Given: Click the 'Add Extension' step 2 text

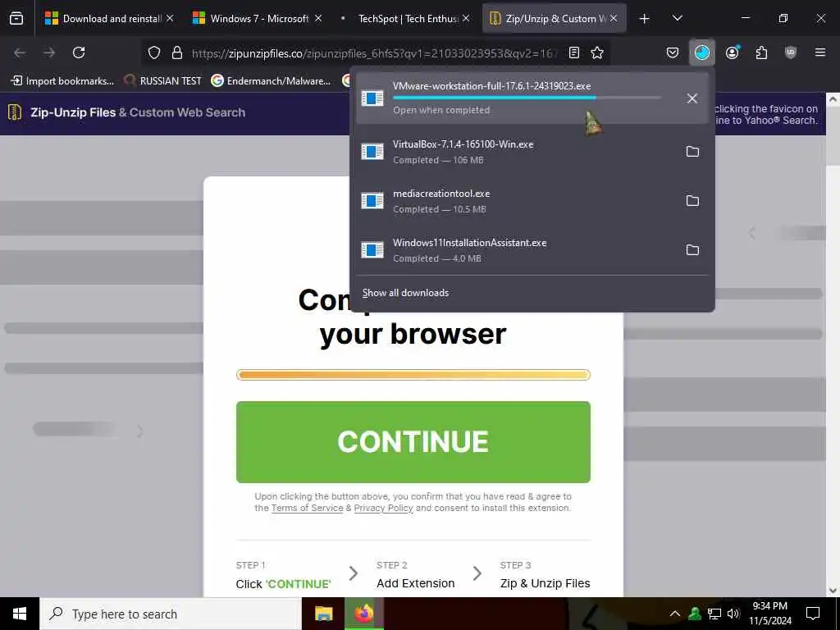Looking at the screenshot, I should 416,583.
